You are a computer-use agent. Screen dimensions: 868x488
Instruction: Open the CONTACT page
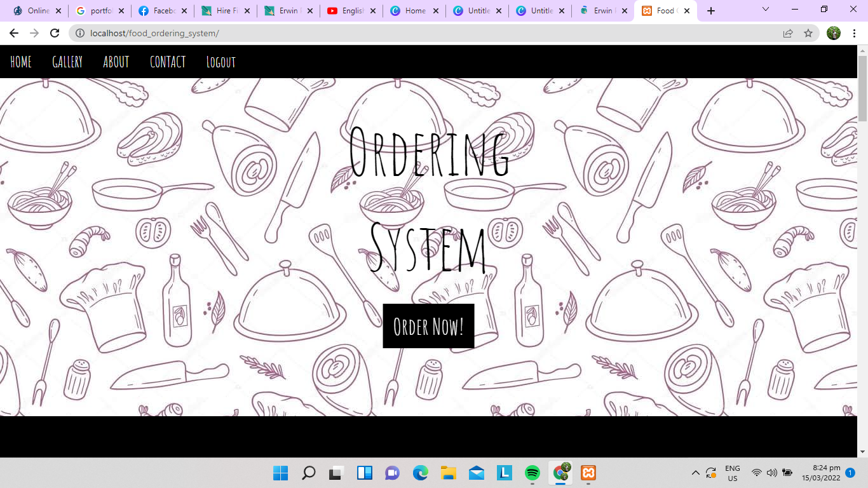coord(168,62)
